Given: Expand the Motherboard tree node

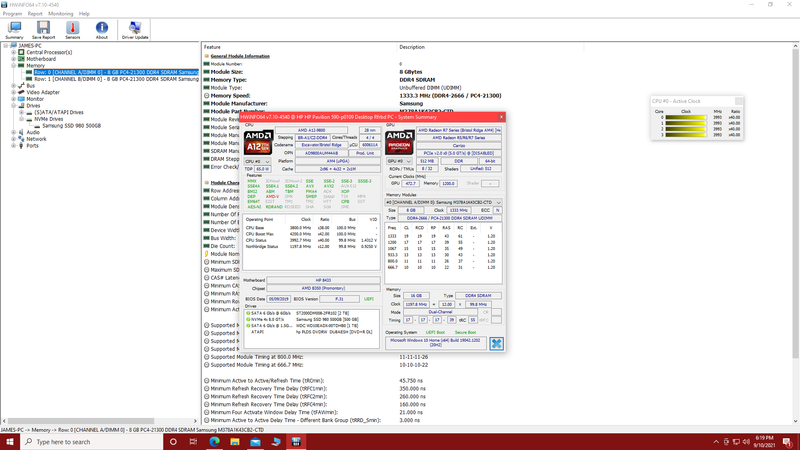Looking at the screenshot, I should click(x=14, y=59).
